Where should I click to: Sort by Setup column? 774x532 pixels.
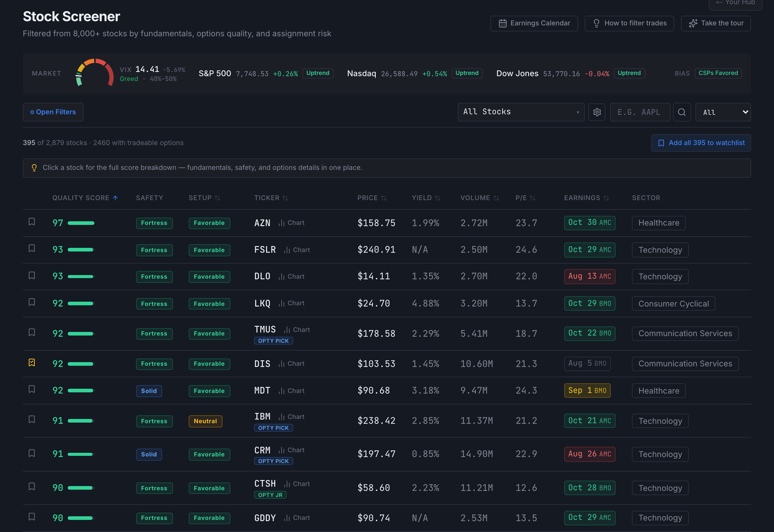tap(204, 198)
